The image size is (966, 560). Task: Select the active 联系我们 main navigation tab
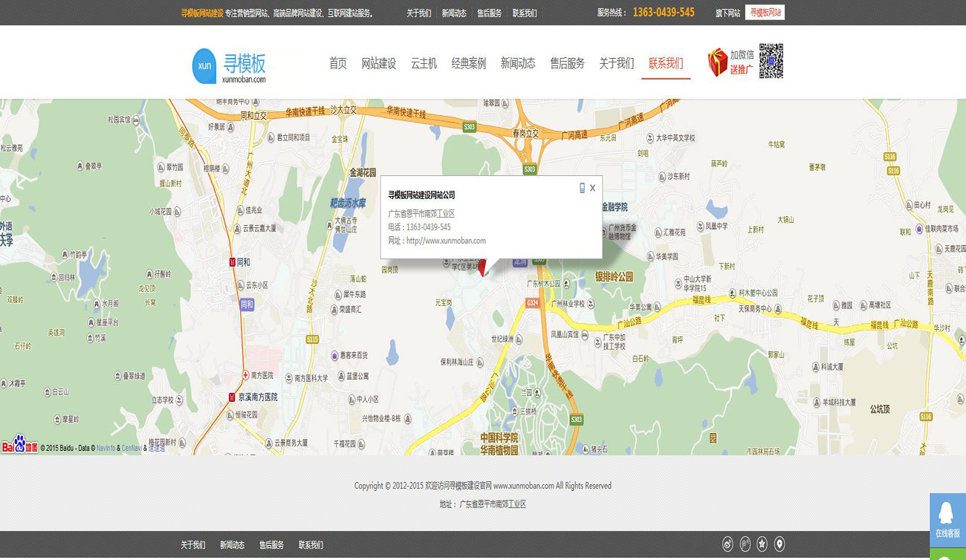[x=666, y=63]
